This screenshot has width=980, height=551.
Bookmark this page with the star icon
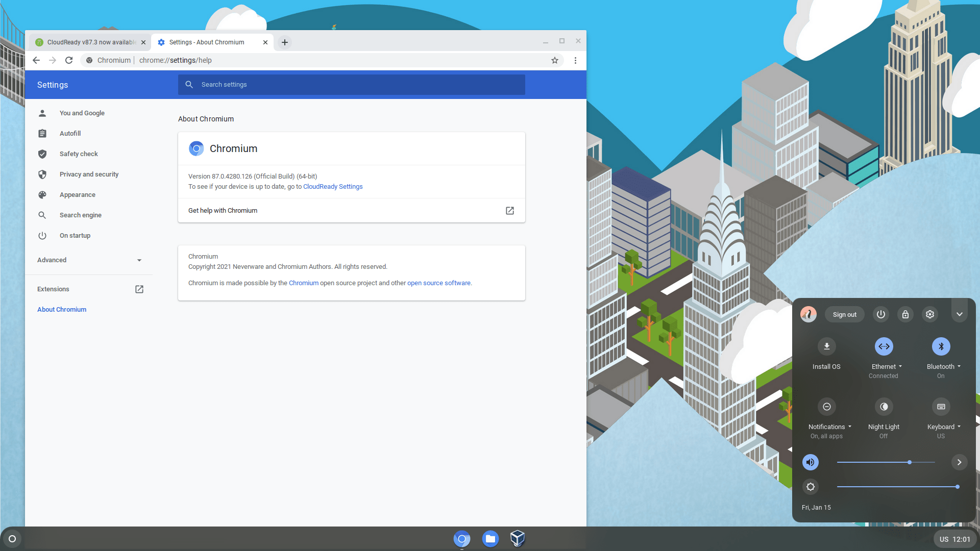555,60
